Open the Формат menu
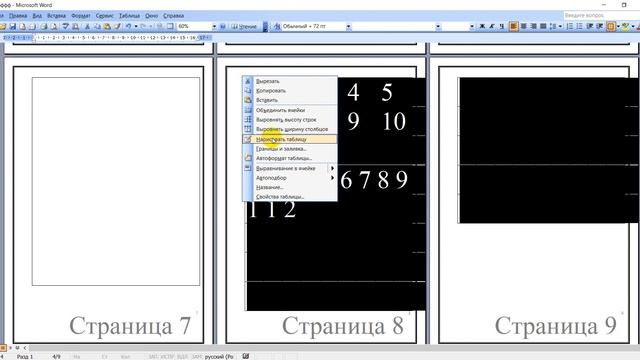Viewport: 640px width, 360px height. pos(81,16)
